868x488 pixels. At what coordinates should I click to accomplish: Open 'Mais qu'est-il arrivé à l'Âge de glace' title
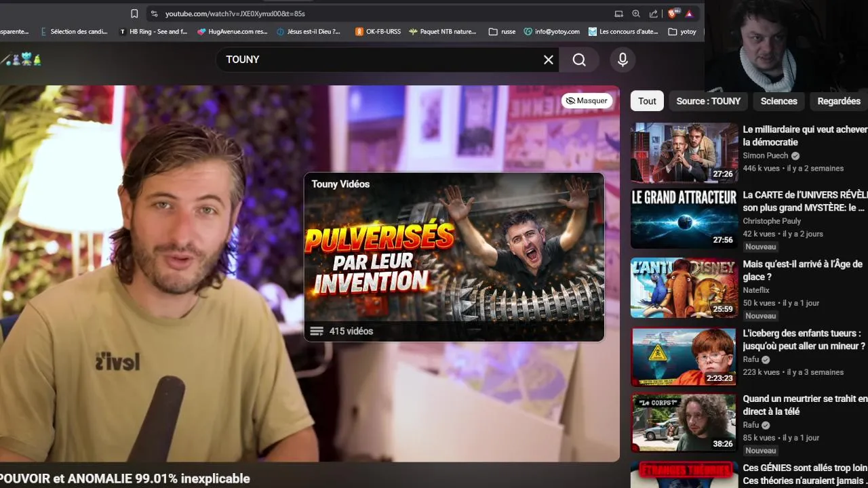point(802,270)
